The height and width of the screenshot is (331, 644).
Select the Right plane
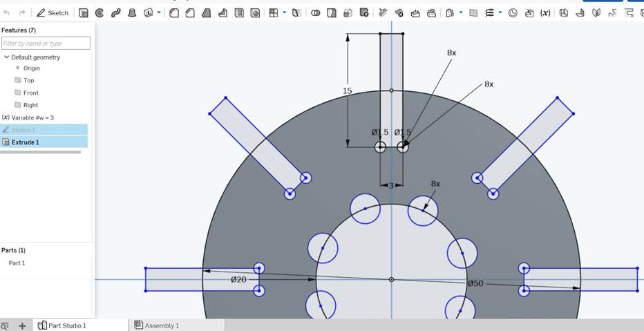[x=31, y=105]
